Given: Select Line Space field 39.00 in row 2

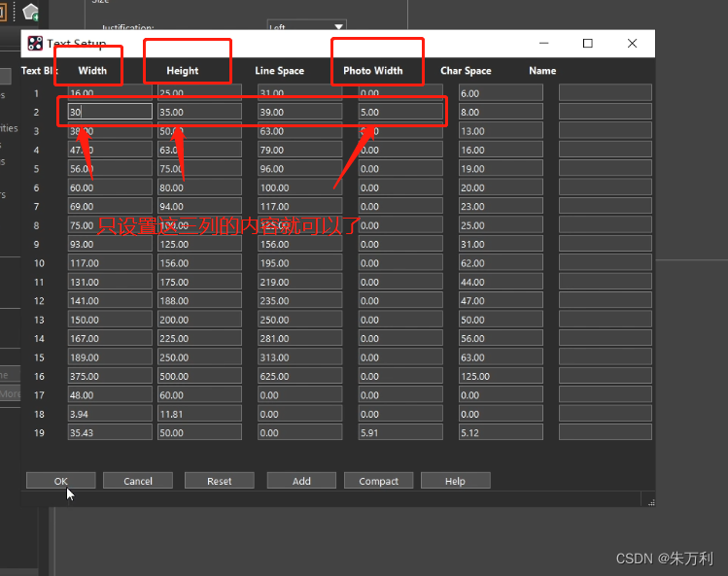Looking at the screenshot, I should click(x=300, y=112).
